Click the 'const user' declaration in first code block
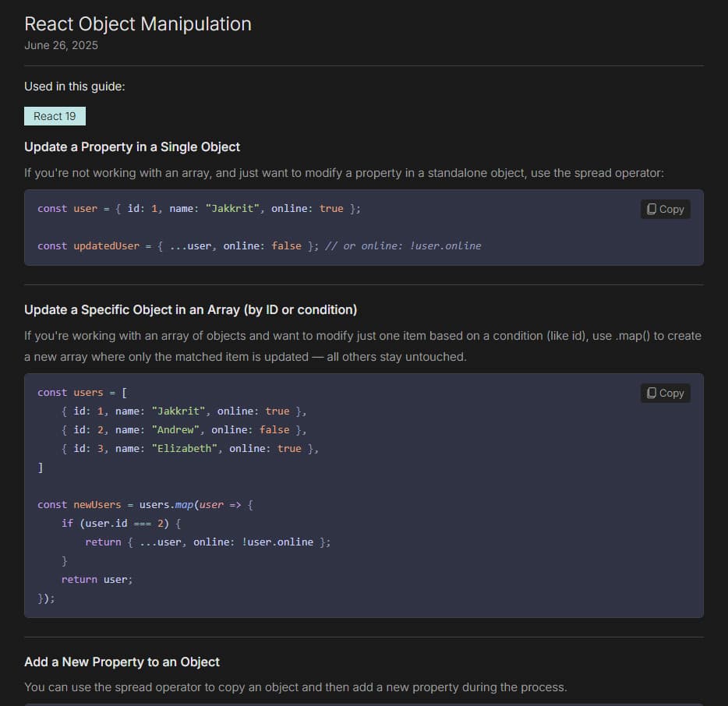The image size is (728, 706). pyautogui.click(x=67, y=208)
